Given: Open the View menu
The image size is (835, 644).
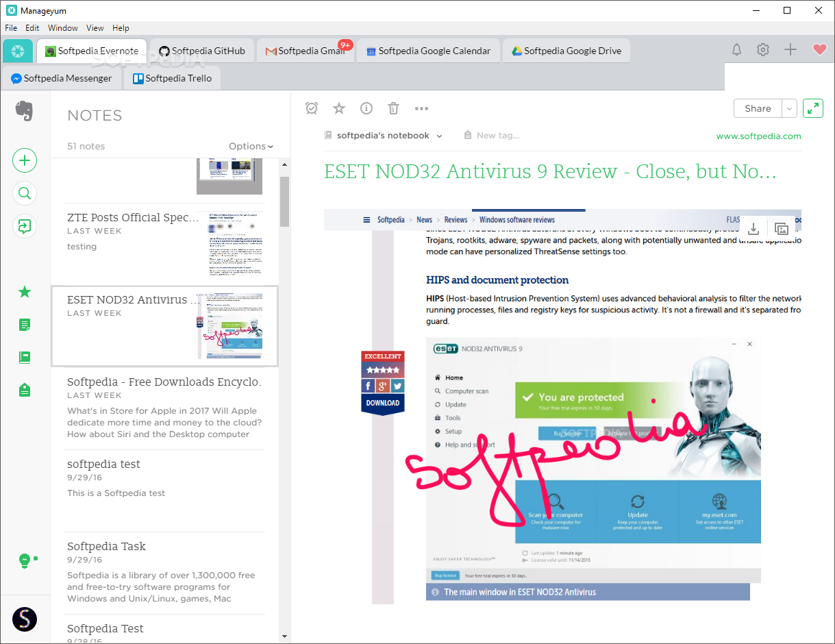Looking at the screenshot, I should [95, 28].
